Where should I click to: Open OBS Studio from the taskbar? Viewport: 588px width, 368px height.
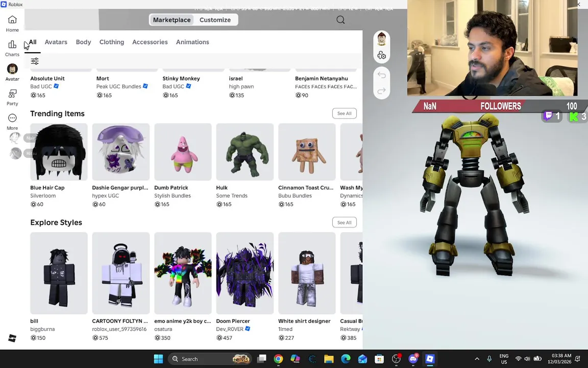[x=396, y=359]
